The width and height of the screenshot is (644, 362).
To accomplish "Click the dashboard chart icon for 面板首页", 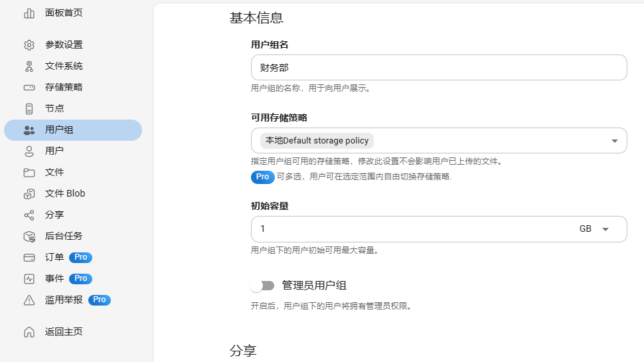I will pyautogui.click(x=29, y=13).
